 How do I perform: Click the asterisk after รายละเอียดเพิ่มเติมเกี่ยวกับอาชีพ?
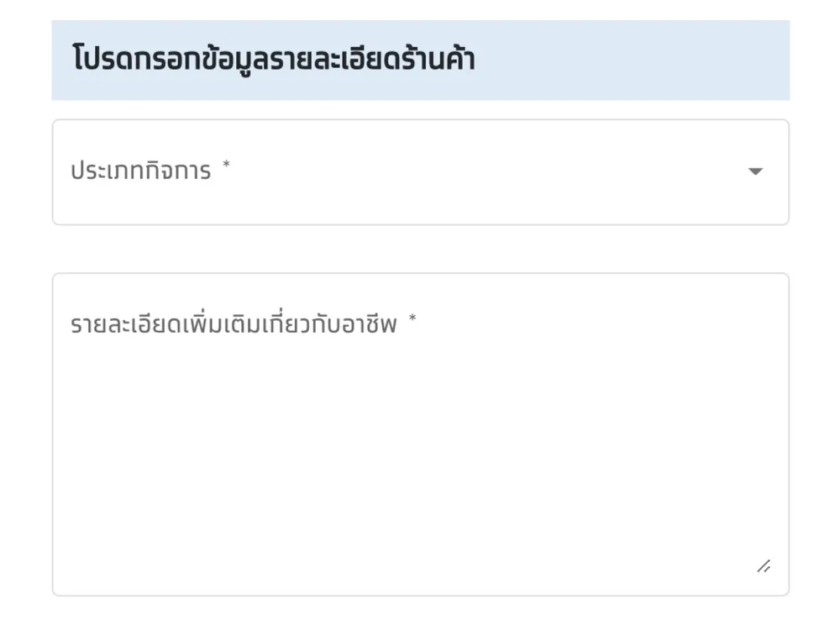coord(412,318)
